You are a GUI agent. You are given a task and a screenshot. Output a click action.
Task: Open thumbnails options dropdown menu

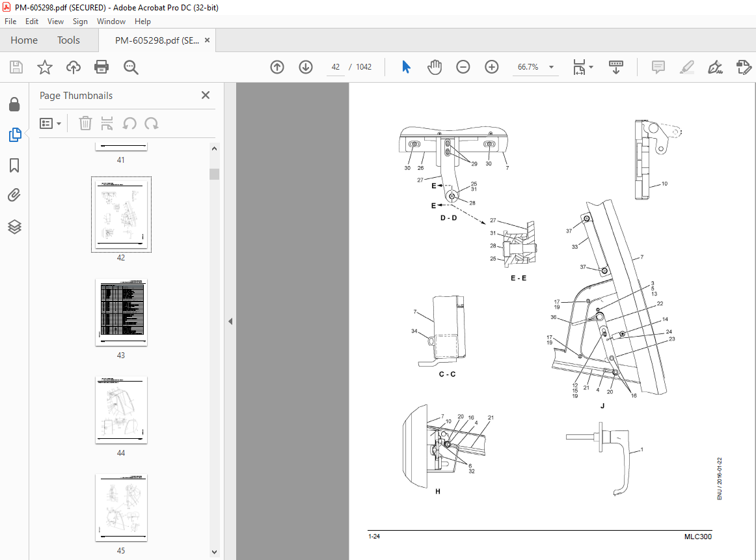click(50, 124)
